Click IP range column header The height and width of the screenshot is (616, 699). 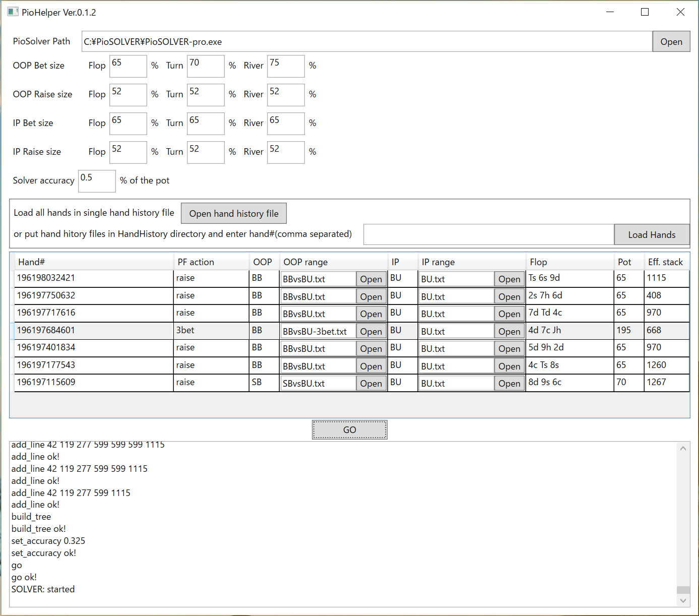pyautogui.click(x=472, y=262)
